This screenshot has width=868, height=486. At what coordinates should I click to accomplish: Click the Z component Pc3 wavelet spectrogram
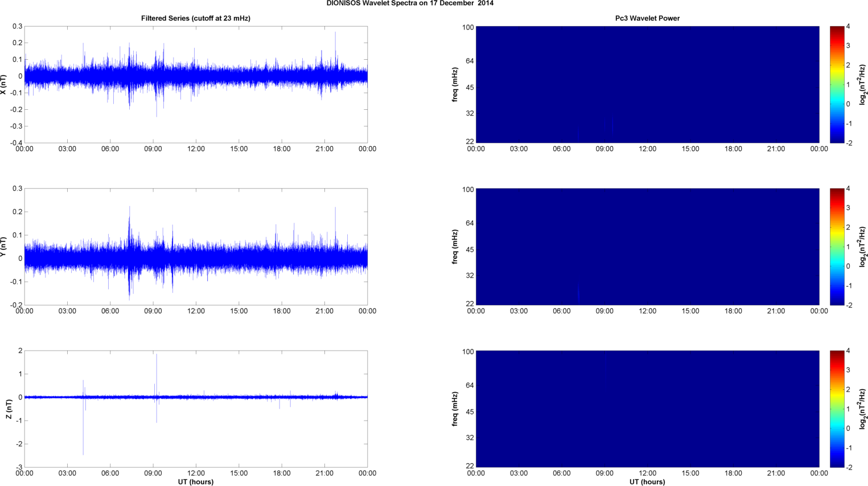tap(647, 409)
